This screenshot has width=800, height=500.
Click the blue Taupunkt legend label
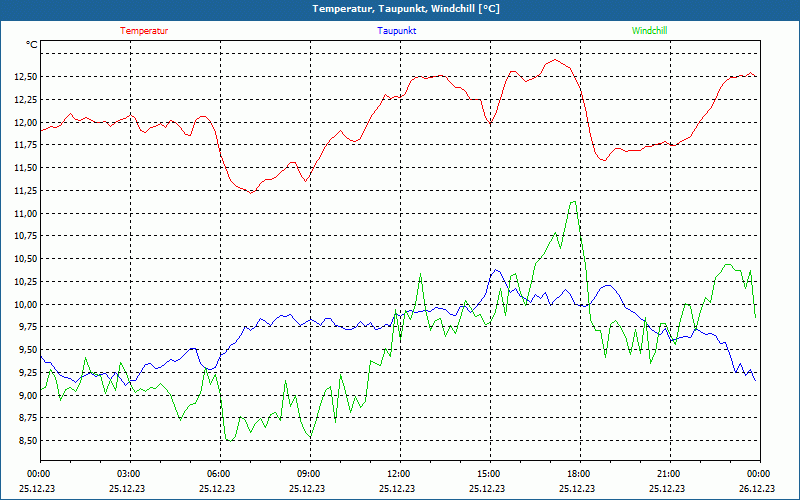tap(396, 31)
